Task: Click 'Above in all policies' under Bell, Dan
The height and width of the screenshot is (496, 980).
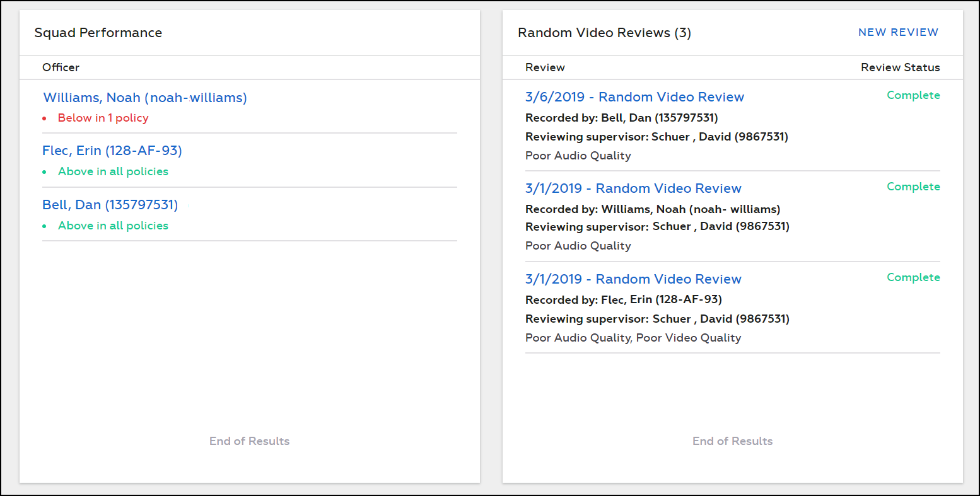Action: point(113,226)
